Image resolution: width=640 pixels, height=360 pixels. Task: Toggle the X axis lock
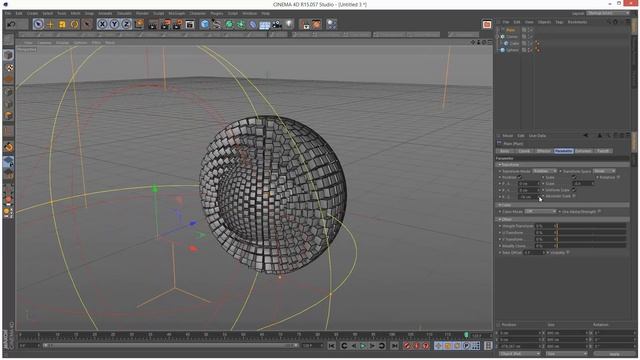coord(102,24)
